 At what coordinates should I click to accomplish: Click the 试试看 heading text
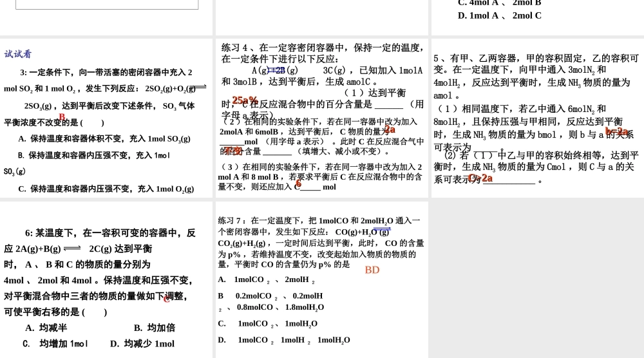click(x=17, y=54)
